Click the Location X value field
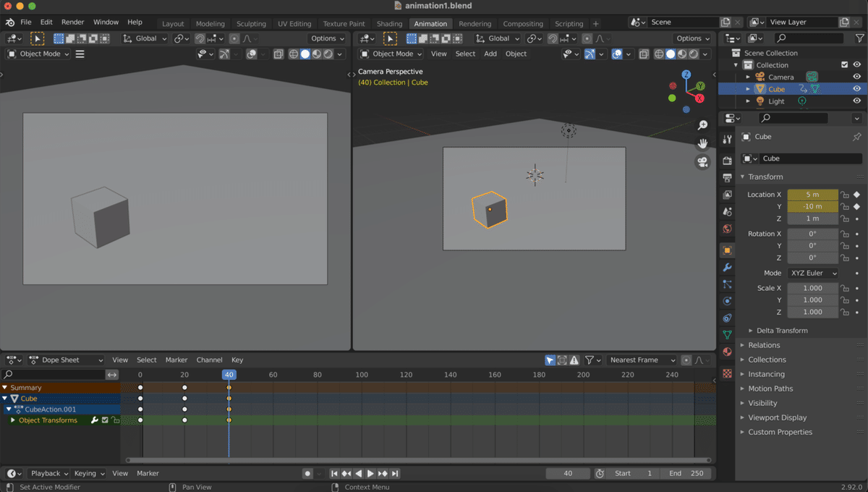The image size is (868, 492). pyautogui.click(x=812, y=195)
